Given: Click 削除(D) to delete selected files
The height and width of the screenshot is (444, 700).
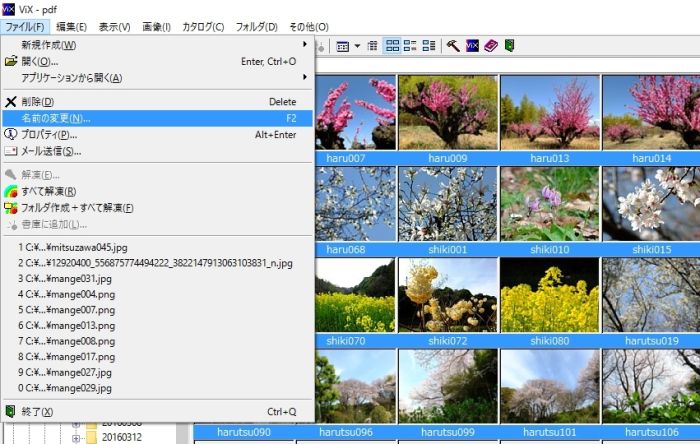Looking at the screenshot, I should pos(37,102).
